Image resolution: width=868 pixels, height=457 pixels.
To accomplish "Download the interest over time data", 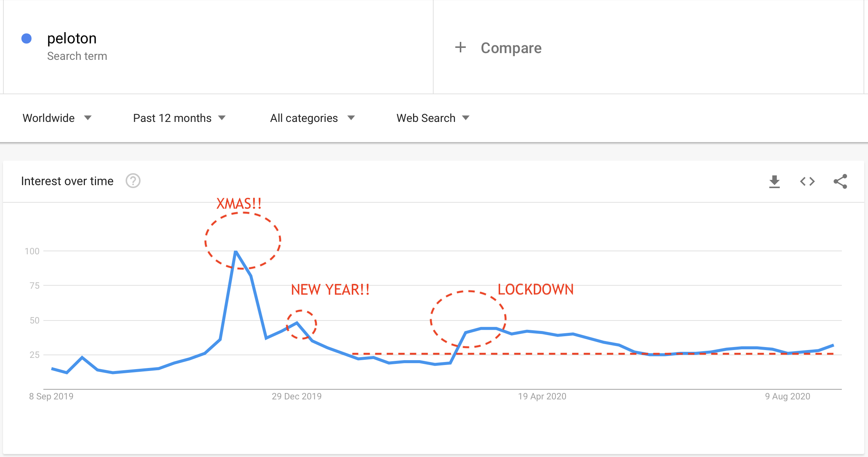I will pyautogui.click(x=774, y=181).
